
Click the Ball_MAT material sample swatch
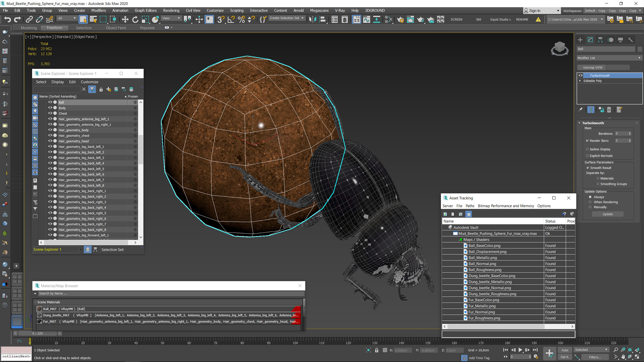(x=40, y=309)
